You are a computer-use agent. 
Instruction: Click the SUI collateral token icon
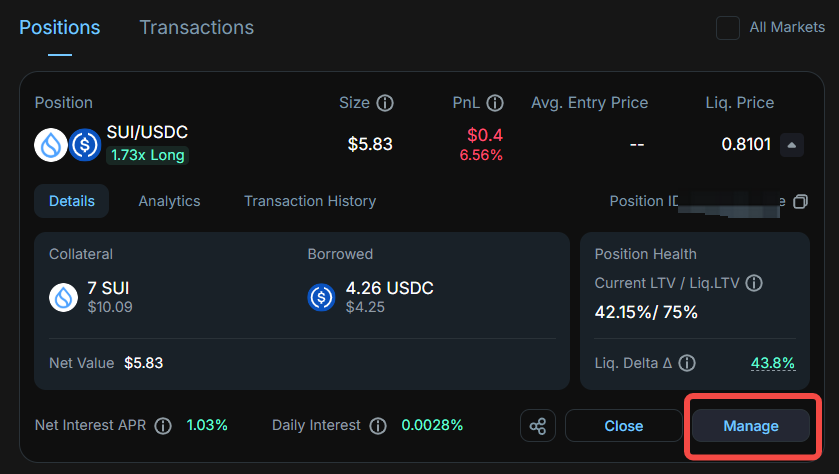(64, 297)
